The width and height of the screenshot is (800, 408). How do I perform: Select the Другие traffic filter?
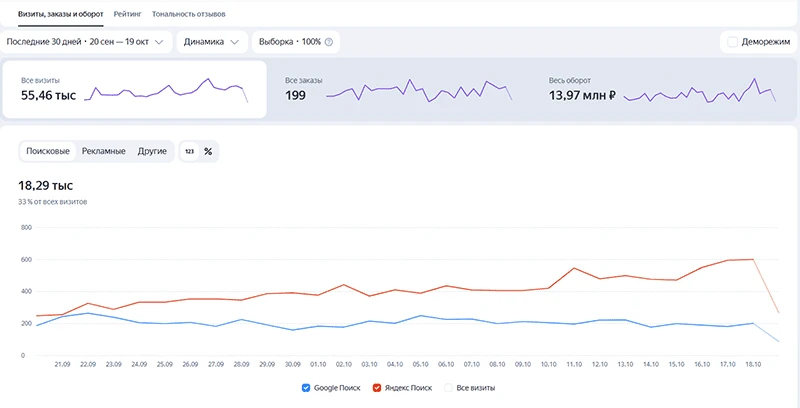click(x=152, y=151)
